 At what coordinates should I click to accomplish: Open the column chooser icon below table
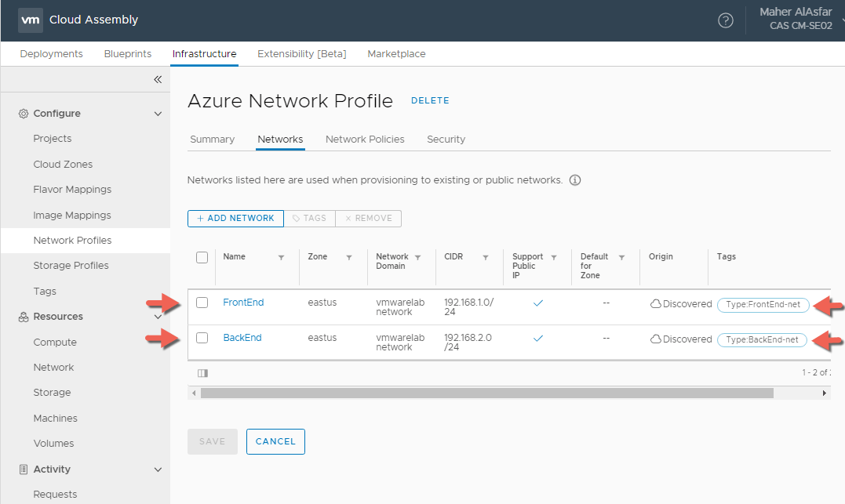202,373
